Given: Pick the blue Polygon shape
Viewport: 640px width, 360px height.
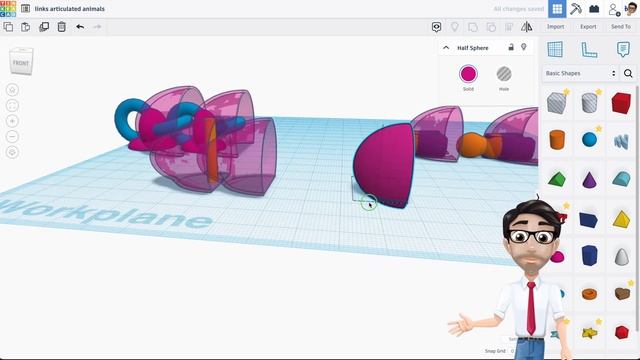Looking at the screenshot, I should [589, 256].
